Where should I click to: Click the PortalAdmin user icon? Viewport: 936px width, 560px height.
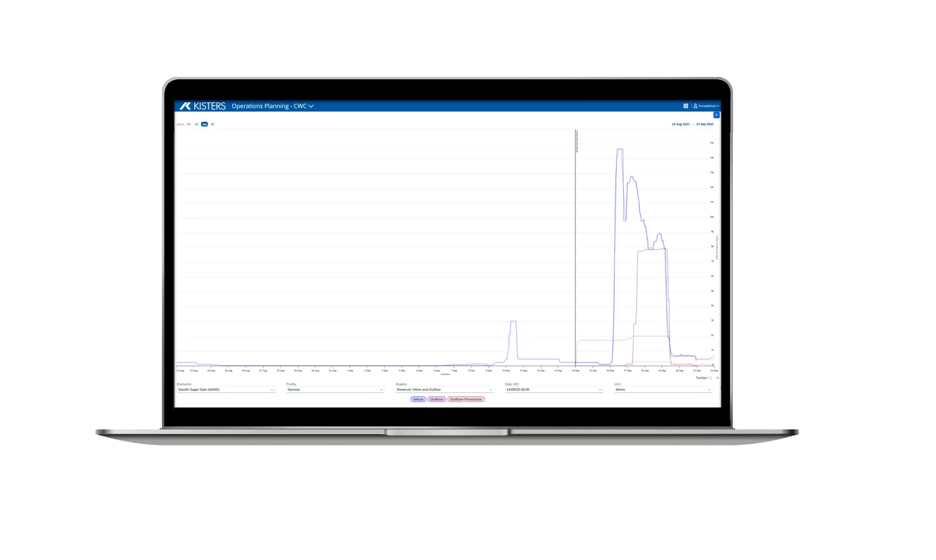[695, 106]
